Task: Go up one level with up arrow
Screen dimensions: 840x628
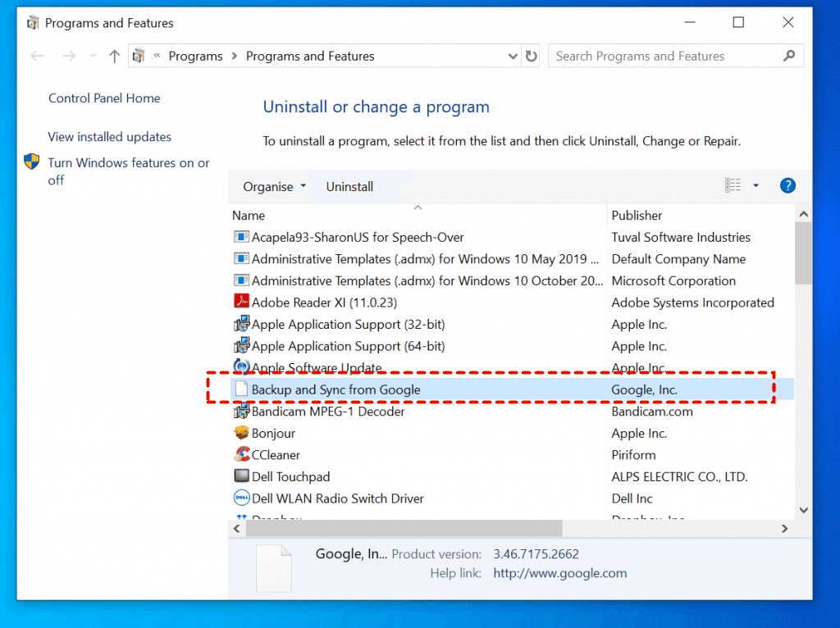Action: [114, 57]
